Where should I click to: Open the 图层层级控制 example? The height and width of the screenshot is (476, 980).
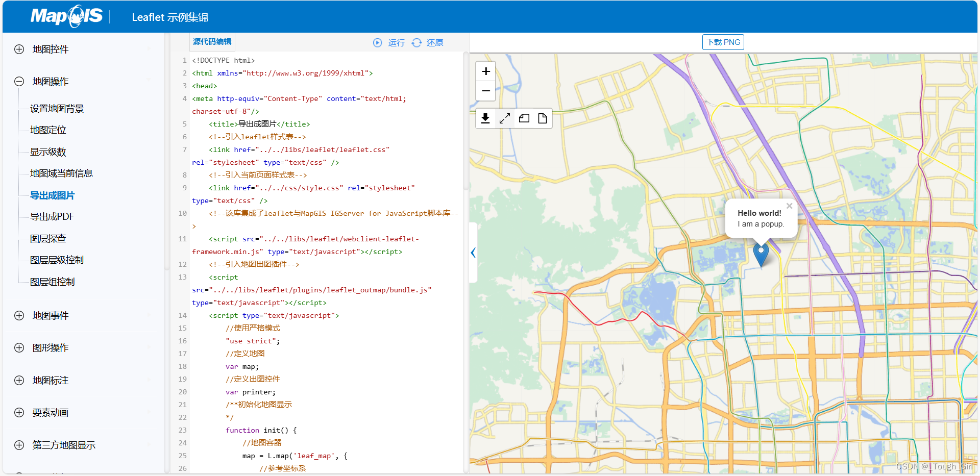tap(57, 260)
